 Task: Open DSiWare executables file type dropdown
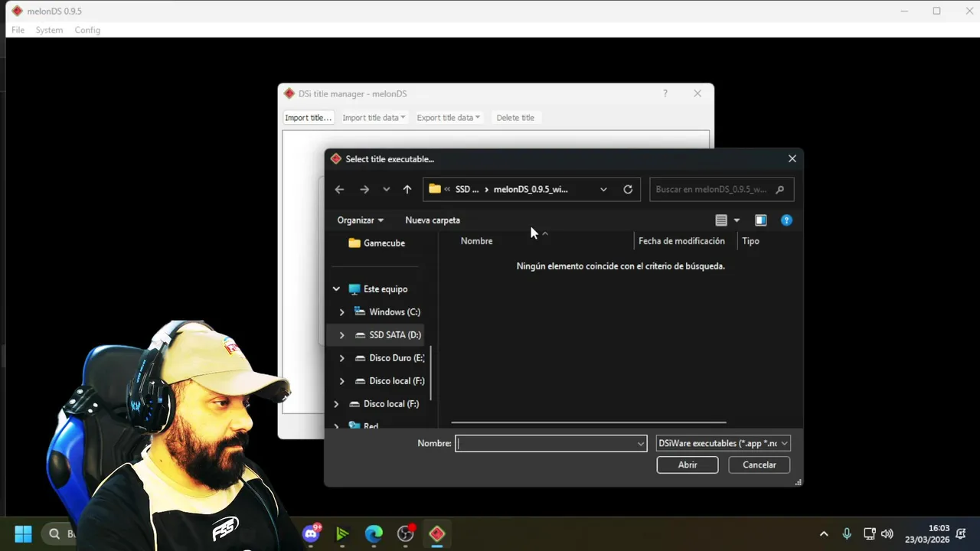[x=723, y=443]
